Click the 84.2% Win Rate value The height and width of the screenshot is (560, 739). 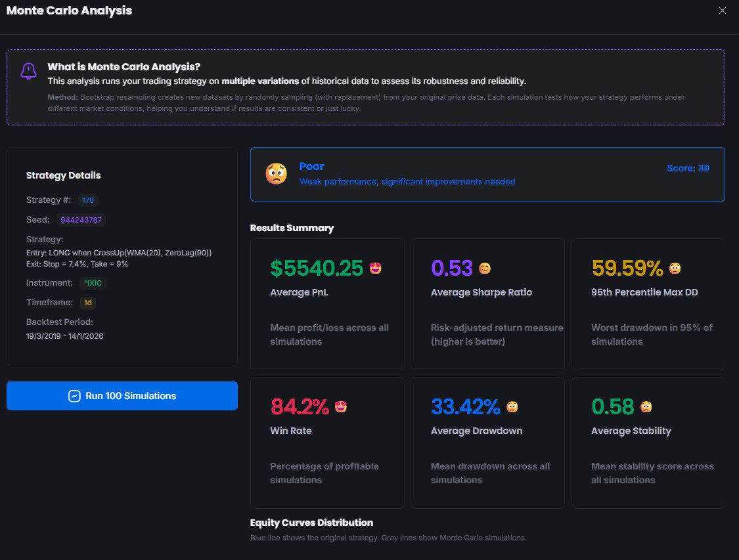(x=300, y=407)
